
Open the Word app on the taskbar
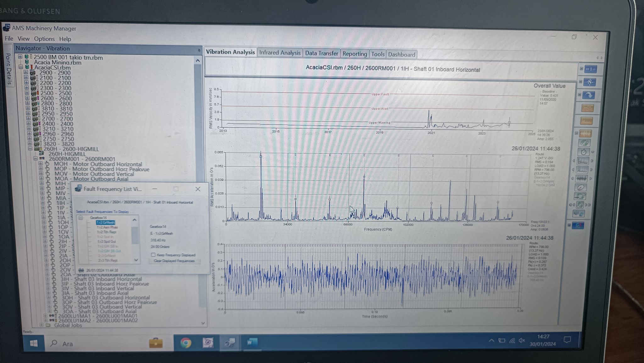click(252, 342)
